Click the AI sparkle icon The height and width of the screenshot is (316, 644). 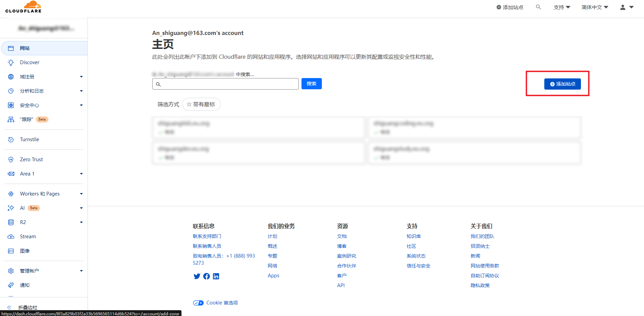(x=11, y=208)
